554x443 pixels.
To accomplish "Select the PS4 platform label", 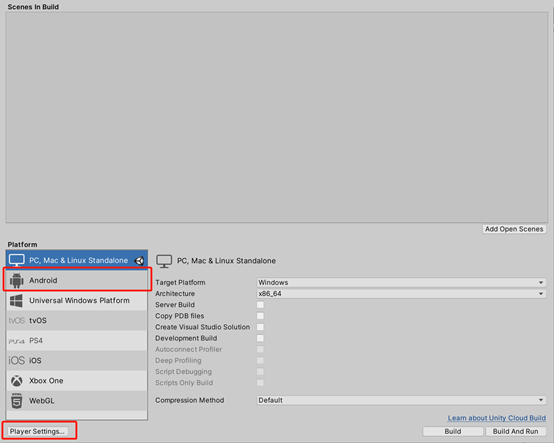I will tap(36, 341).
